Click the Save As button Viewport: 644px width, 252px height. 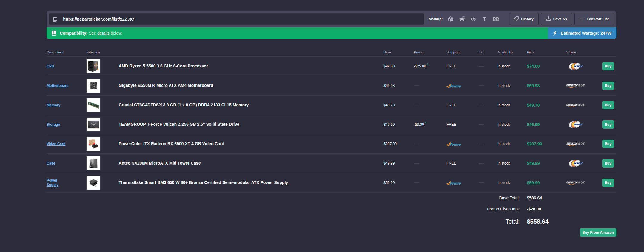point(557,19)
